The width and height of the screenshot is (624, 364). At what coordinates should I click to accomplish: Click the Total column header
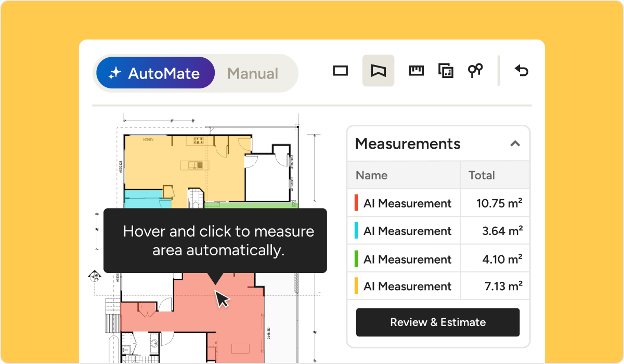point(482,175)
